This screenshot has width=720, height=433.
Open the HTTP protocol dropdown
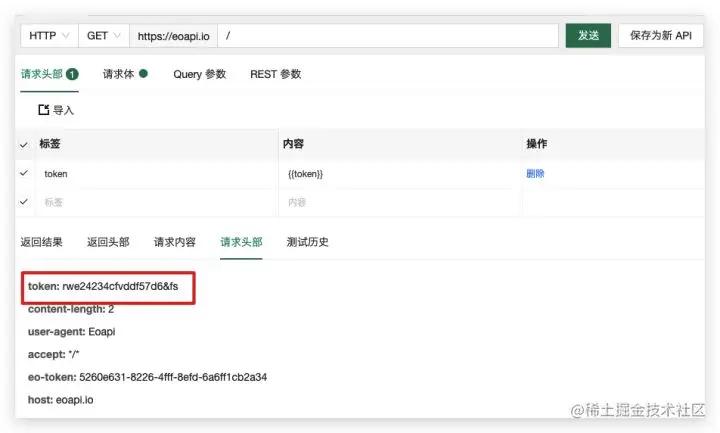[49, 36]
